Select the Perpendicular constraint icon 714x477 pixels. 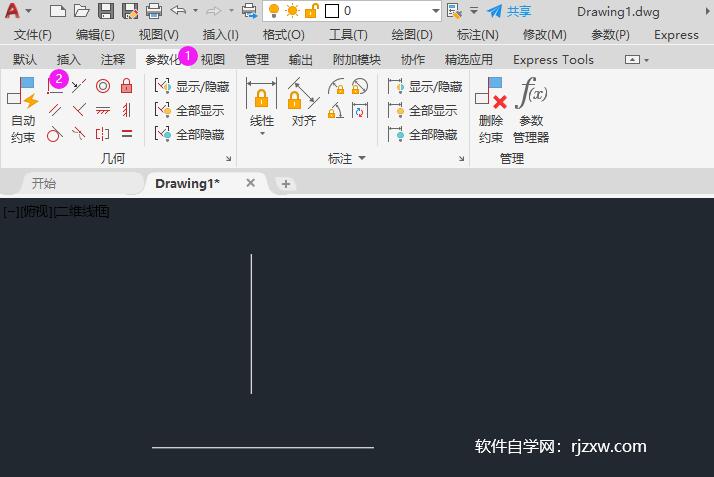coord(79,110)
